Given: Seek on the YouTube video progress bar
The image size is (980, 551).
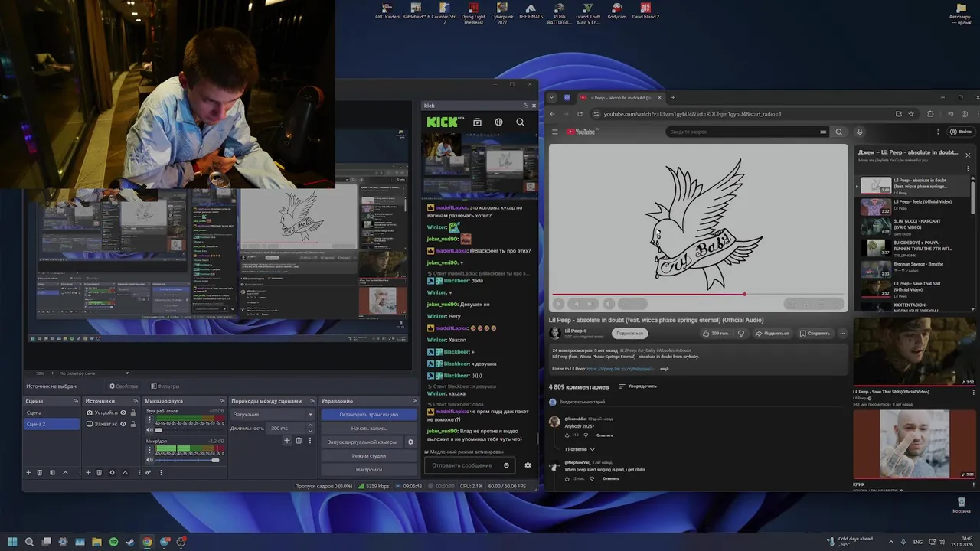Looking at the screenshot, I should click(x=698, y=294).
